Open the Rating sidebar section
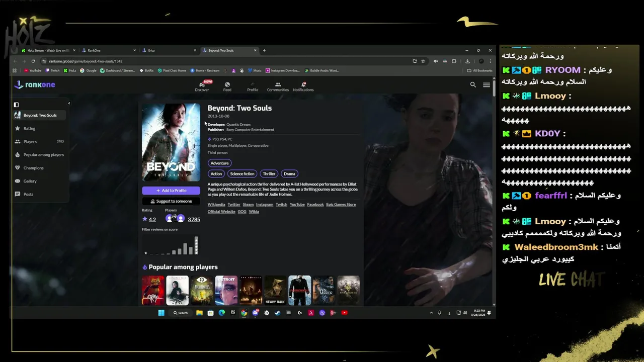The image size is (644, 362). tap(40, 128)
